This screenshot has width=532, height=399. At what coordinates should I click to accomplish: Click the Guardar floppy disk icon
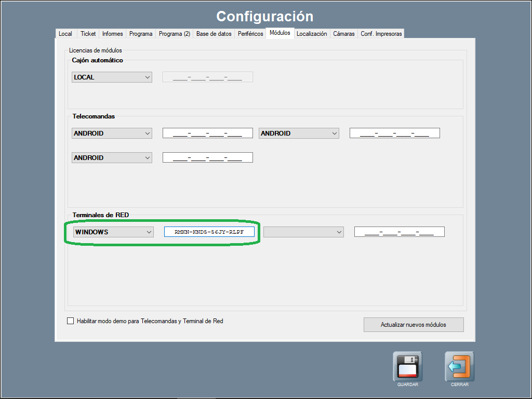tap(407, 366)
